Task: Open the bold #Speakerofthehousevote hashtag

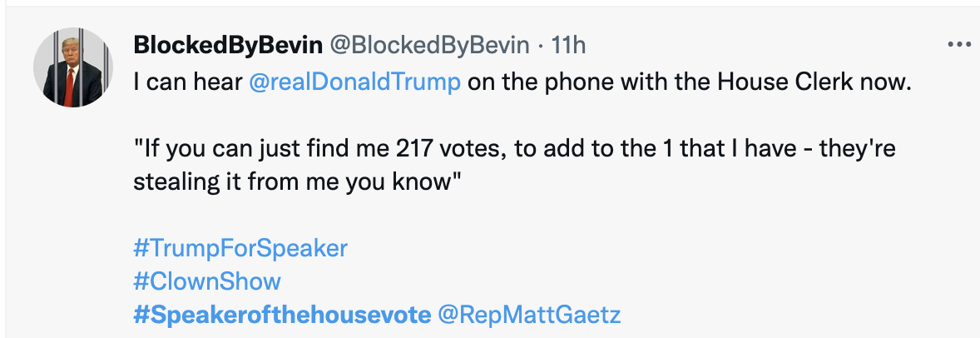Action: point(283,315)
